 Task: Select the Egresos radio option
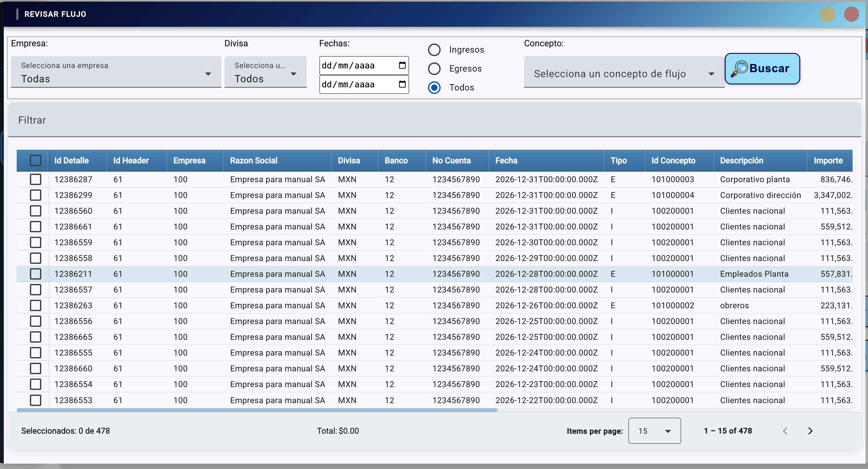(434, 68)
